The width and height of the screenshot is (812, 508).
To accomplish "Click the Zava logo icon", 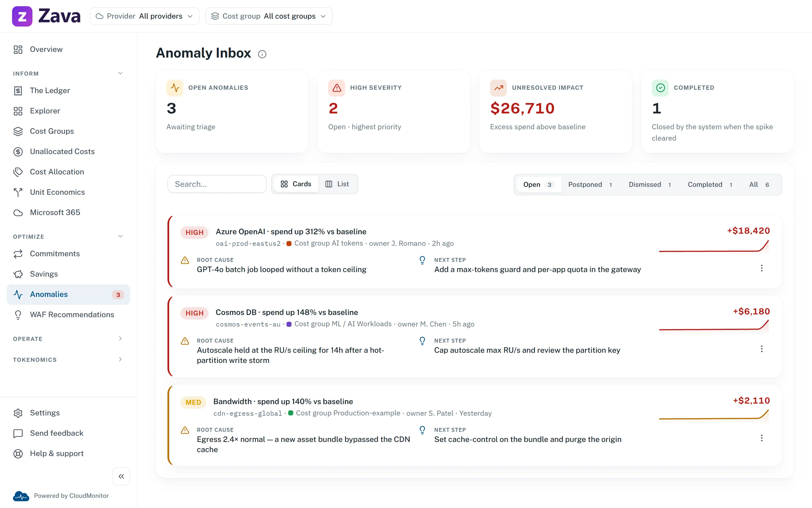I will pyautogui.click(x=22, y=16).
